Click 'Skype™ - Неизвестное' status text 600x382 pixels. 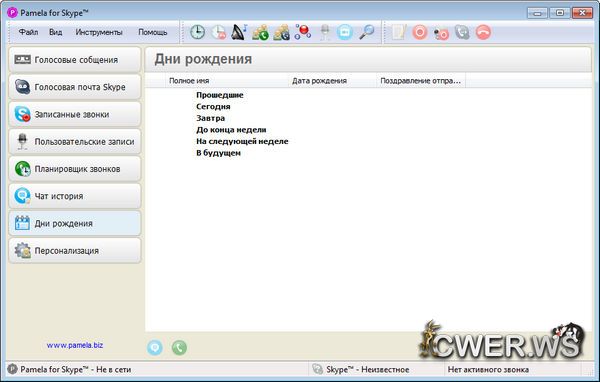tap(368, 369)
